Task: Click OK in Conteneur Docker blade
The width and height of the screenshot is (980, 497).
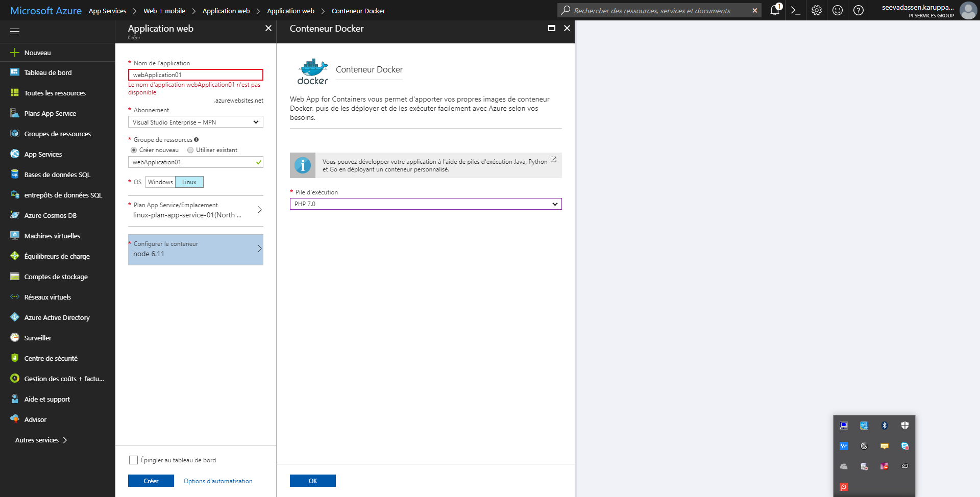Action: tap(313, 481)
